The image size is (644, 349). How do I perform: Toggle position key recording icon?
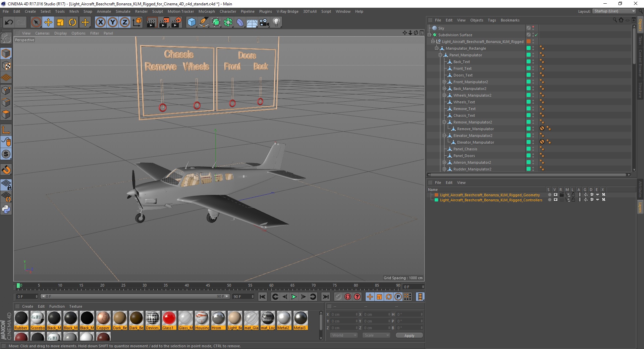click(370, 297)
